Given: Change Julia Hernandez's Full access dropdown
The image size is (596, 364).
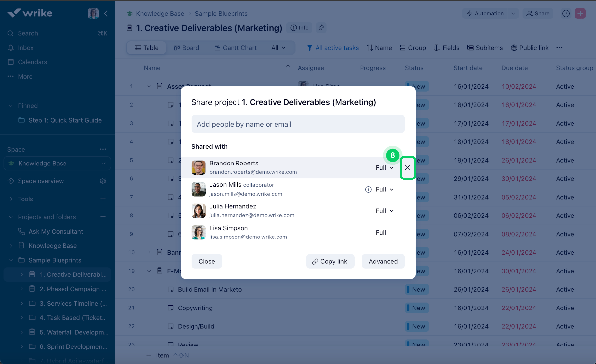Looking at the screenshot, I should pos(384,211).
